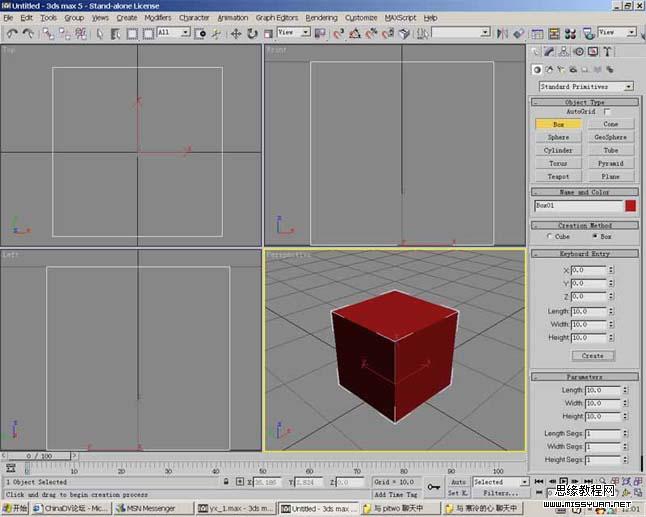646x517 pixels.
Task: Click the Box01 object name field
Action: pyautogui.click(x=578, y=206)
